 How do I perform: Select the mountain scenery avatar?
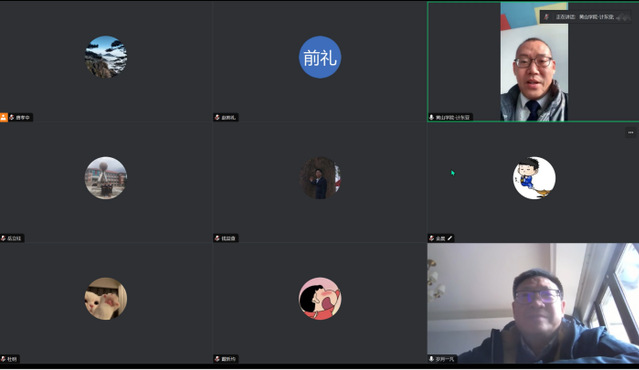coord(106,57)
